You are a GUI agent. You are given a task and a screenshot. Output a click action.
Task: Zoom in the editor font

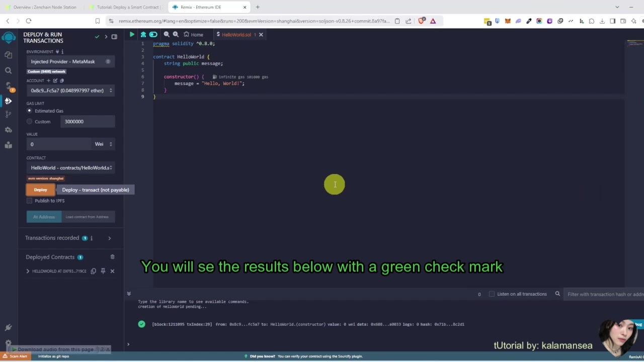(176, 35)
